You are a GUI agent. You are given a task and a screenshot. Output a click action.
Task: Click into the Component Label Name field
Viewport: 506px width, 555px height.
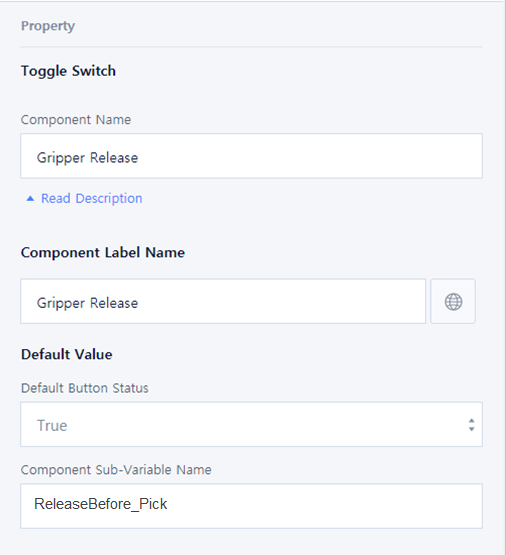coord(223,301)
